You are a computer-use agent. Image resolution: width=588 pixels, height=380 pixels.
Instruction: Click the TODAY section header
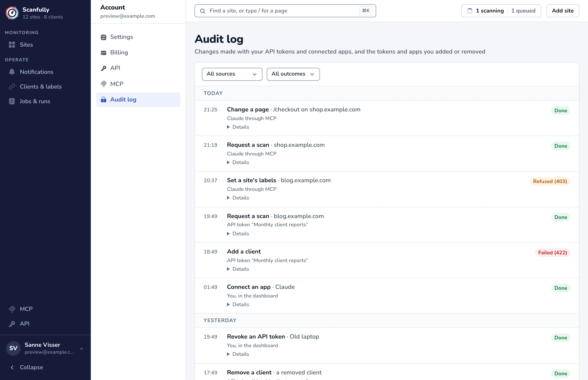pyautogui.click(x=213, y=93)
